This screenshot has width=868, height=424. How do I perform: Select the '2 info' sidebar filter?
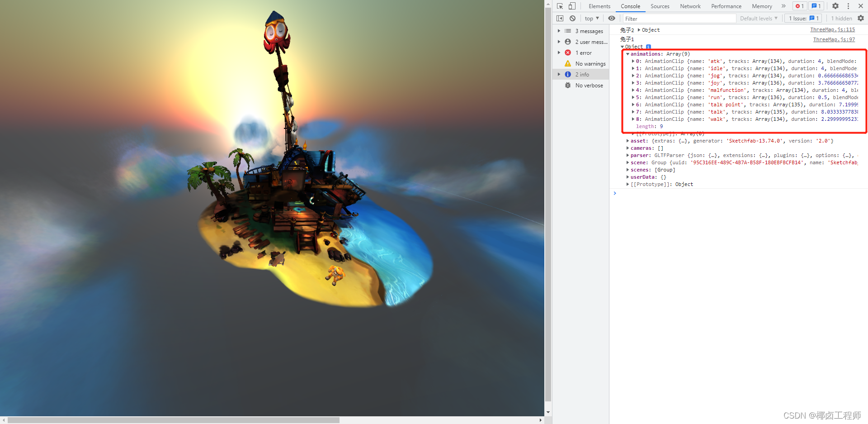pyautogui.click(x=581, y=75)
